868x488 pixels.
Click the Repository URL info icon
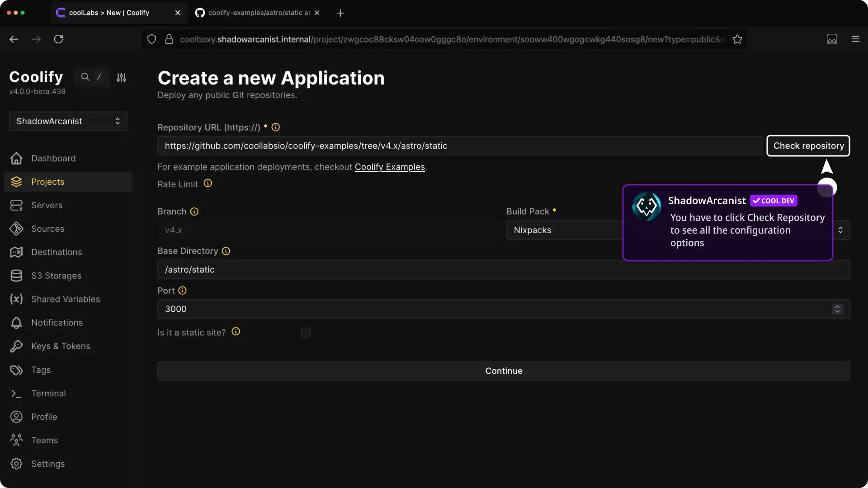(x=275, y=127)
